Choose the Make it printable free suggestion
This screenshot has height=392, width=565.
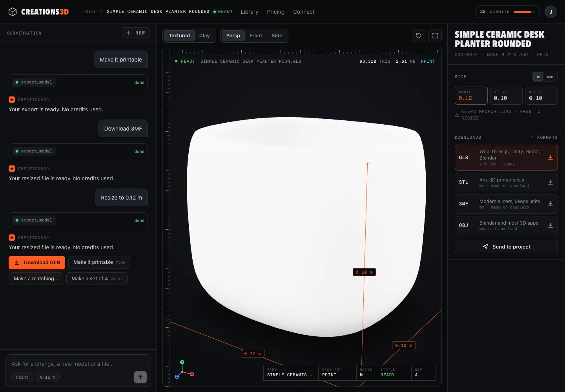pyautogui.click(x=99, y=262)
